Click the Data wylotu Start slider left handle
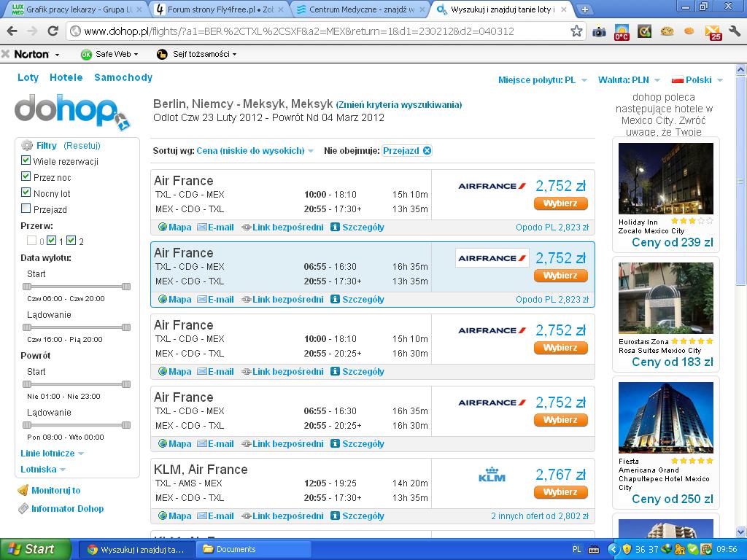 tap(27, 286)
